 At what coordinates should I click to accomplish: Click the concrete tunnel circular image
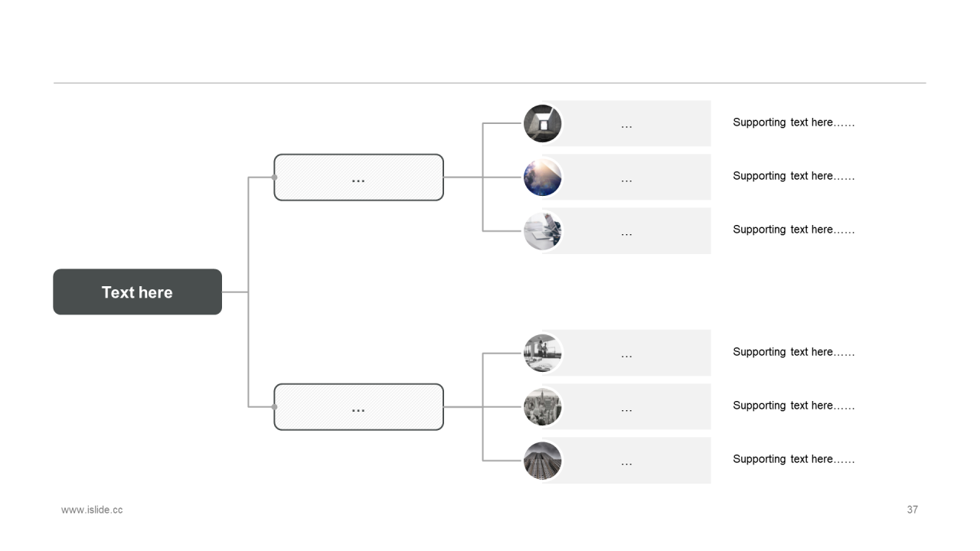coord(543,123)
